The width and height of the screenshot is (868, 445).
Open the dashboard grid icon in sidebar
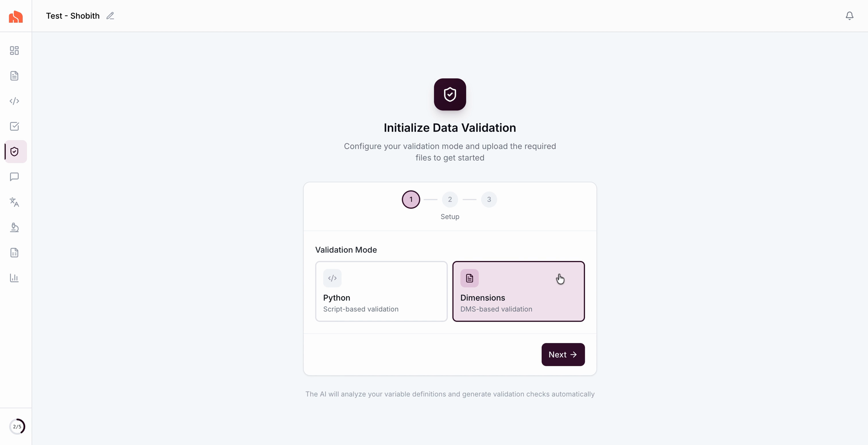[x=14, y=51]
